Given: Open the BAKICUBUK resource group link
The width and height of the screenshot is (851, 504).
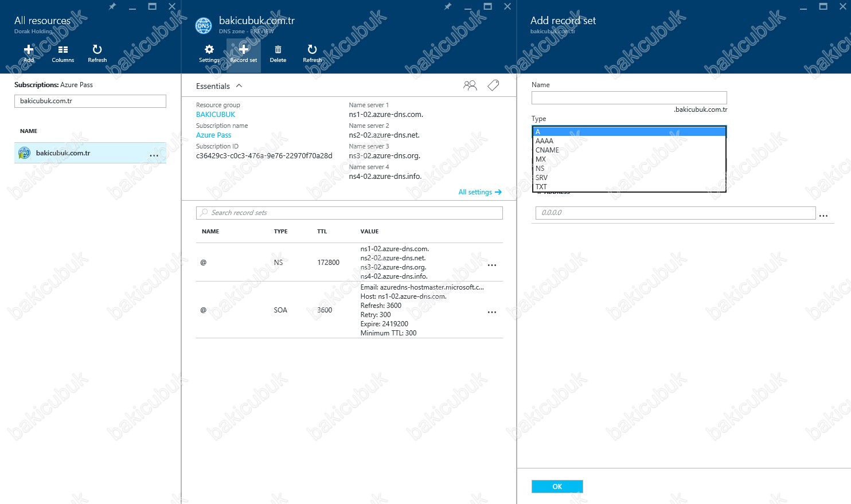Looking at the screenshot, I should (216, 115).
